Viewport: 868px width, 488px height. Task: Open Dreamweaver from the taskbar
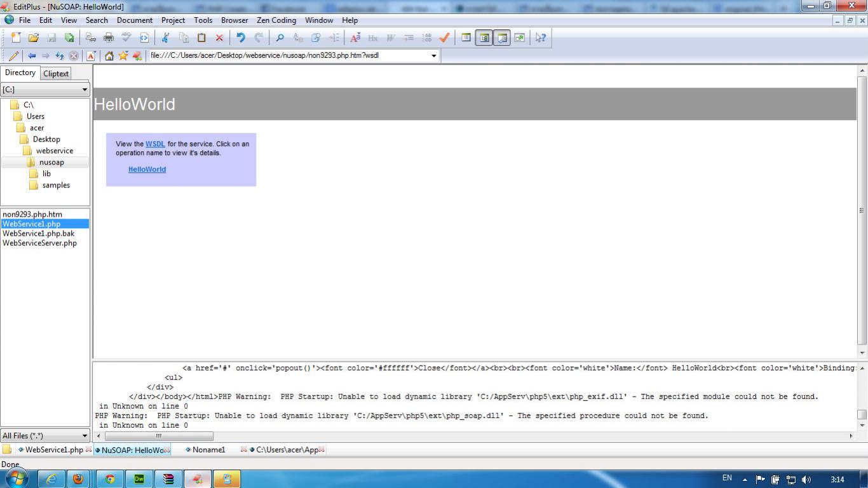pyautogui.click(x=139, y=478)
